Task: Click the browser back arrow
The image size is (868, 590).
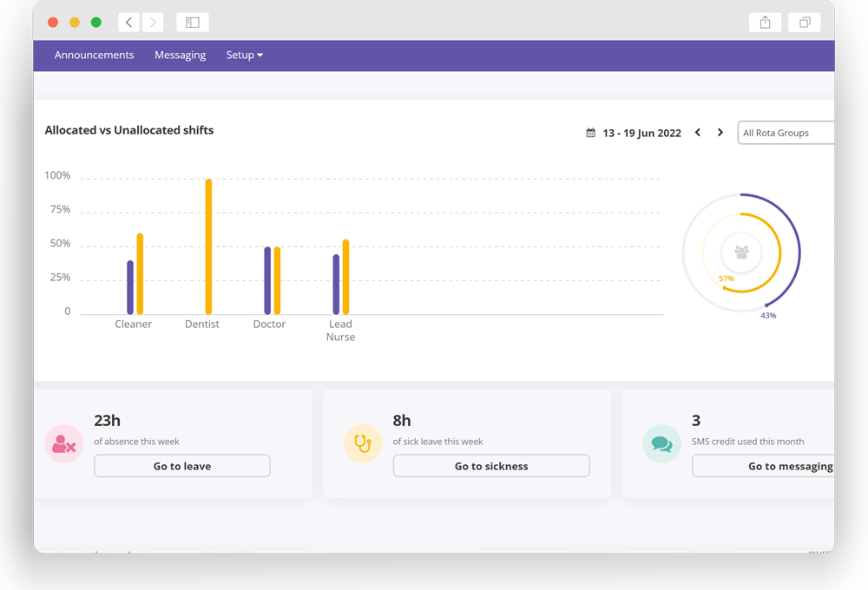Action: coord(128,22)
